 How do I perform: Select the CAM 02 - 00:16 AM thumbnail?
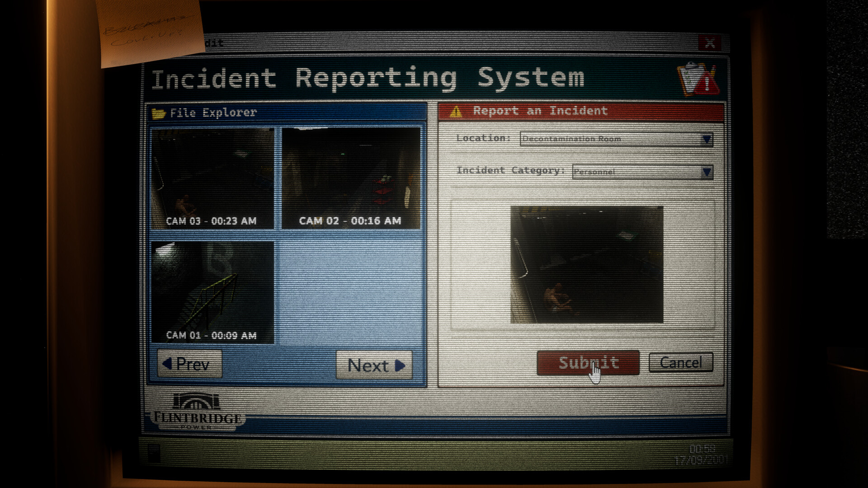click(351, 178)
